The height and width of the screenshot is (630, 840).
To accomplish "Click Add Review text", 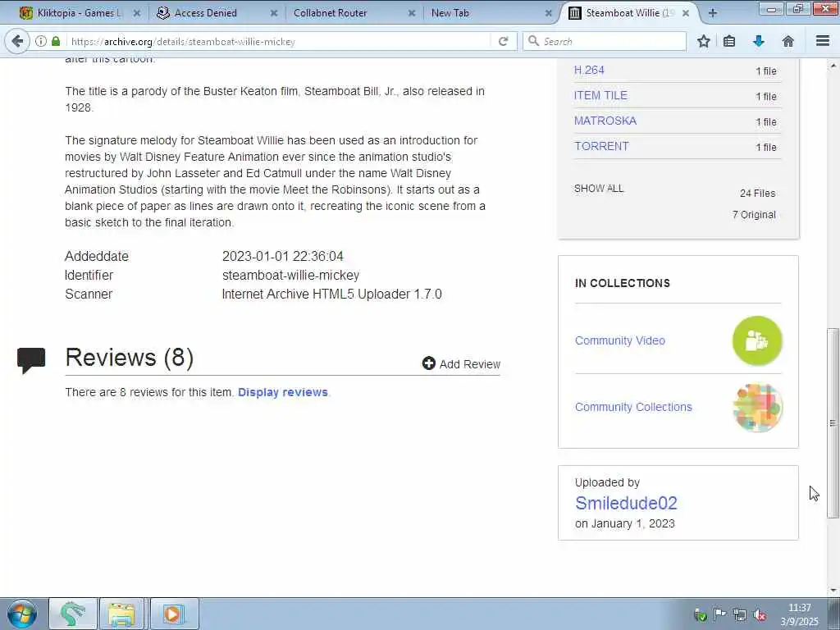I will pos(470,364).
